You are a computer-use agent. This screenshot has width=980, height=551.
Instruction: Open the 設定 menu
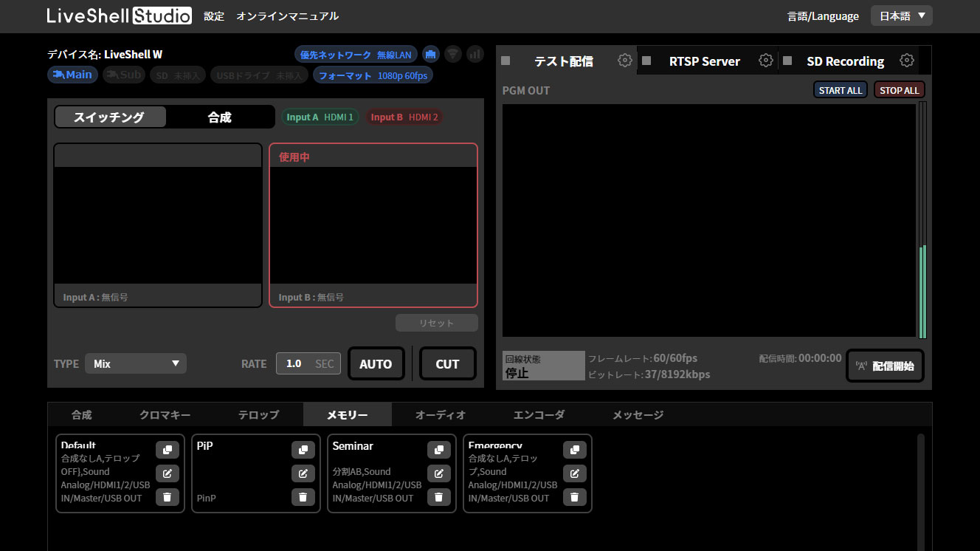tap(214, 16)
